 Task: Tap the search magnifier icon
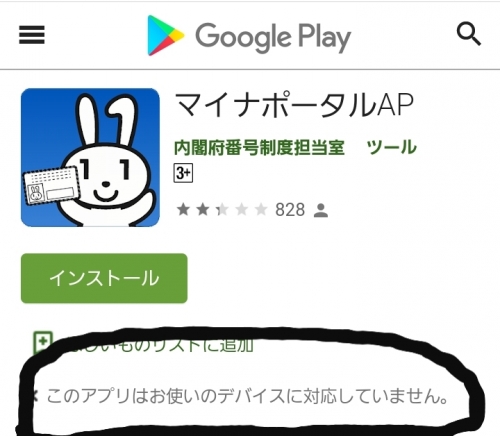[468, 34]
